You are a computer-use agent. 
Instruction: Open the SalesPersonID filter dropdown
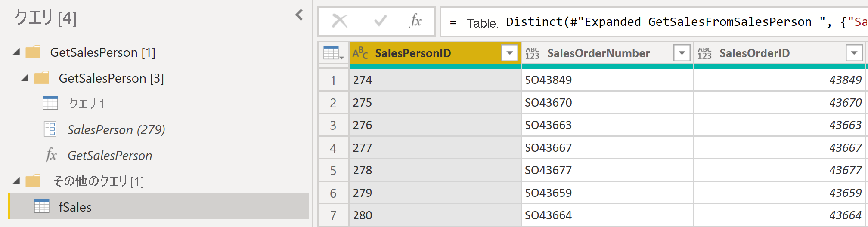510,53
